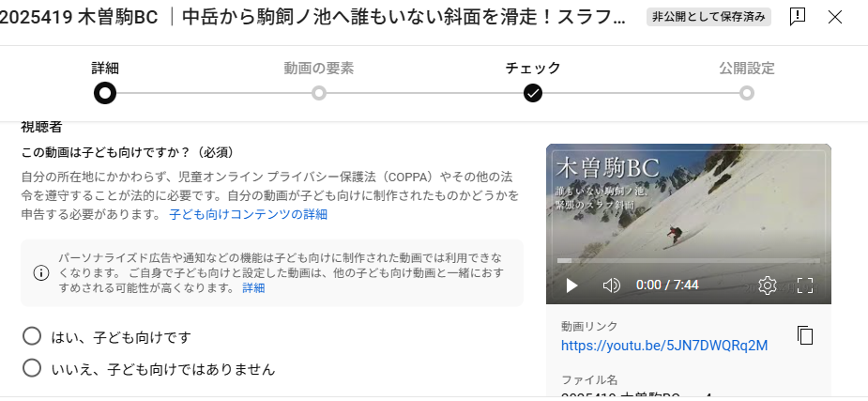Click the video progress bar

click(x=688, y=260)
